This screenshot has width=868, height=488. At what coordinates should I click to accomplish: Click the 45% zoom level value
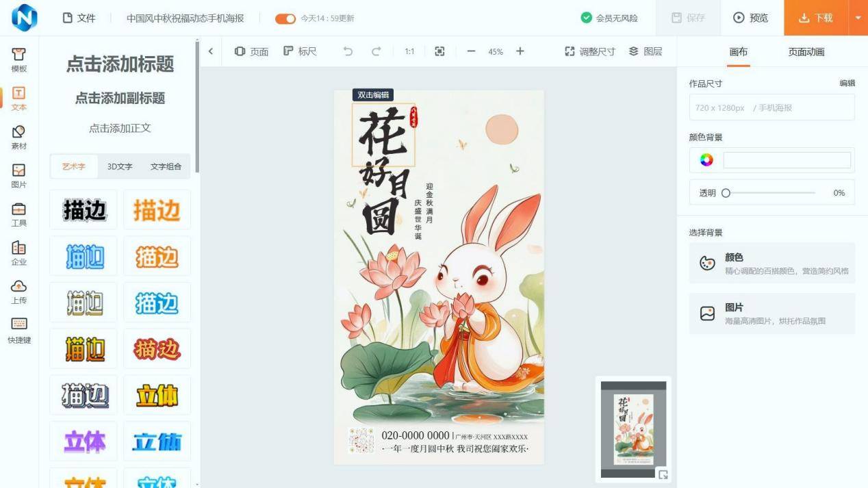496,51
